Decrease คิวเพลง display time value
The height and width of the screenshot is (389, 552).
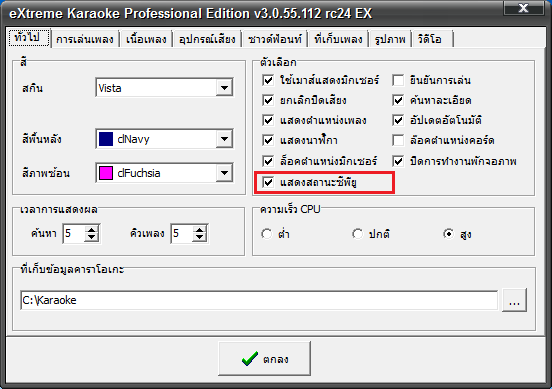pyautogui.click(x=200, y=238)
